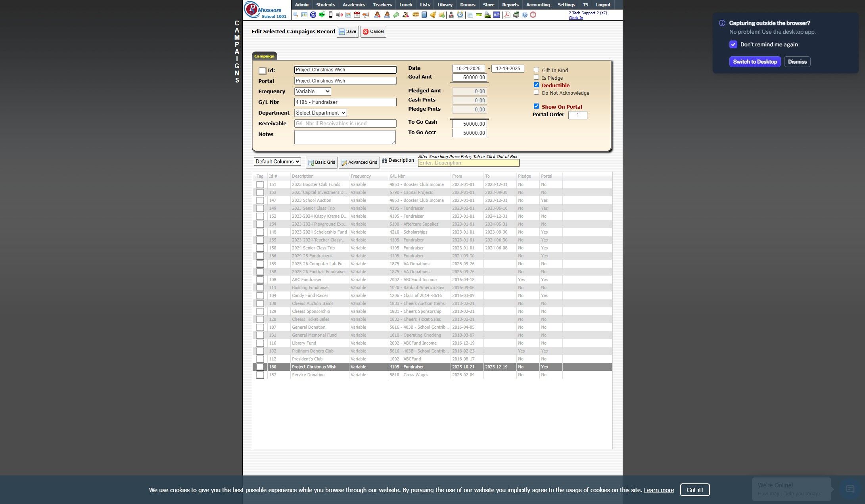Click the Description search input box
This screenshot has width=865, height=504.
(468, 163)
